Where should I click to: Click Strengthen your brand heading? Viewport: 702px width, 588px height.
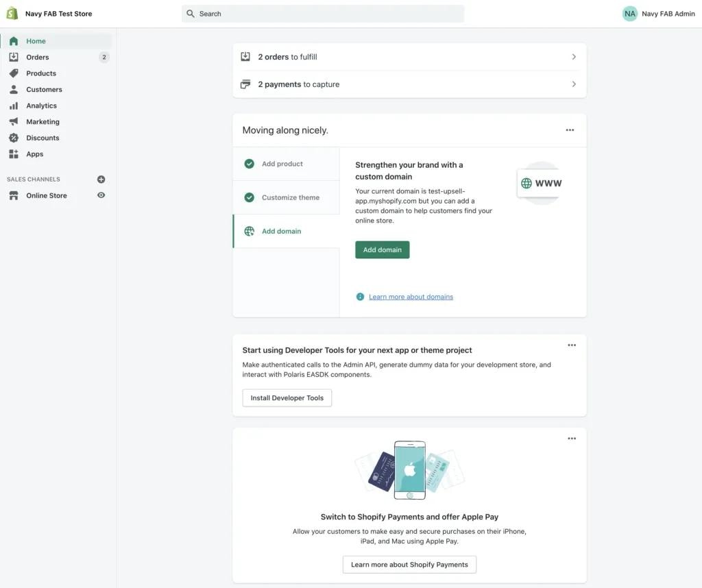tap(409, 171)
